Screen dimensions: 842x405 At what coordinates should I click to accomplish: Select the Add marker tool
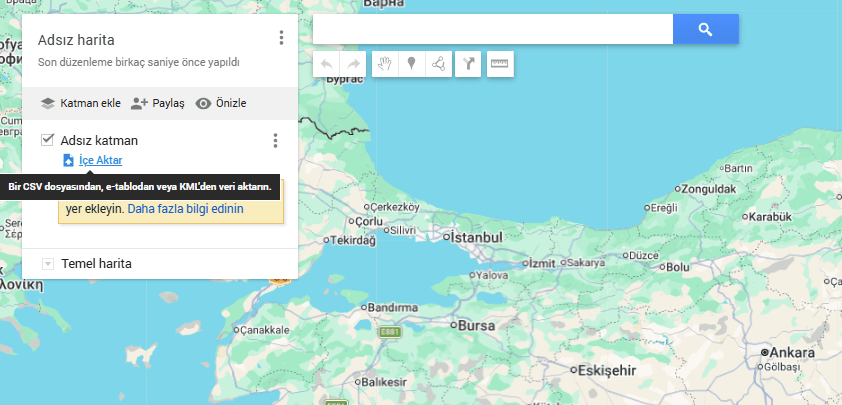[411, 64]
